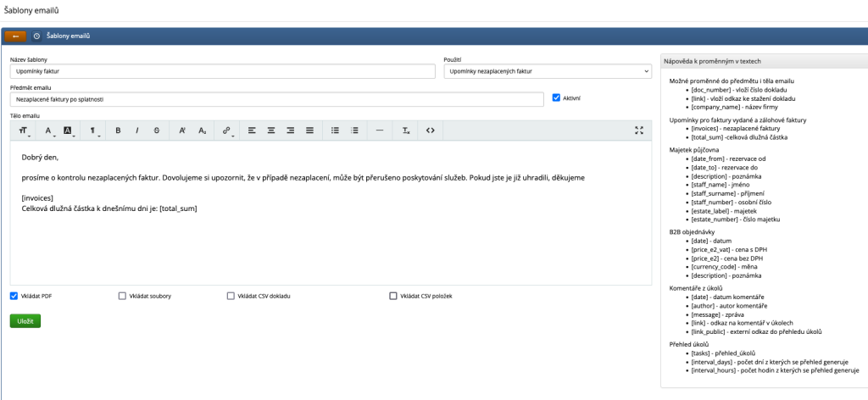Image resolution: width=868 pixels, height=400 pixels.
Task: Uncheck the Aktivní checkbox
Action: (x=556, y=97)
